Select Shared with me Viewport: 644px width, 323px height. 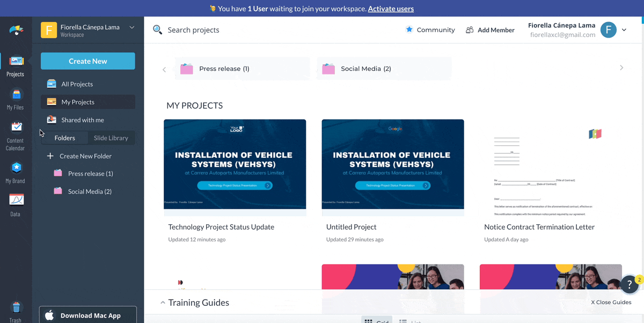(82, 120)
